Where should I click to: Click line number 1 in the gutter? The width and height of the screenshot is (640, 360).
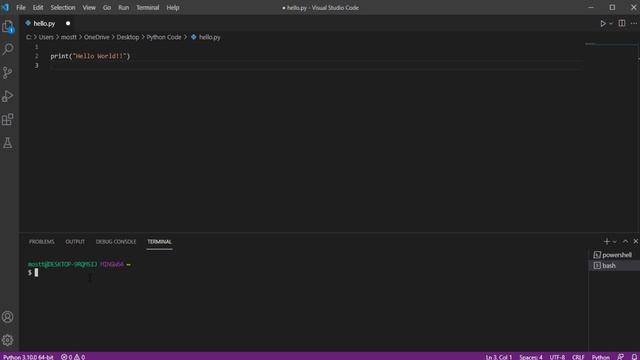pos(36,47)
